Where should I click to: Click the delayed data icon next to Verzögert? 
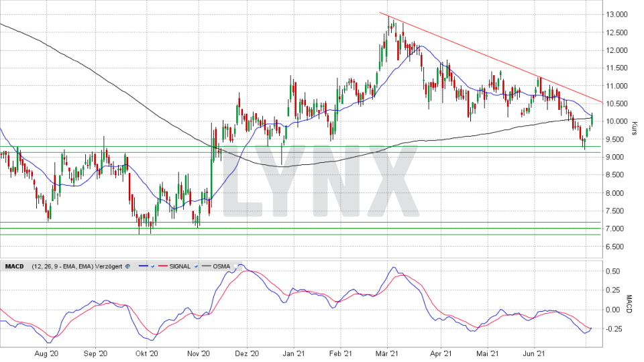click(x=128, y=267)
